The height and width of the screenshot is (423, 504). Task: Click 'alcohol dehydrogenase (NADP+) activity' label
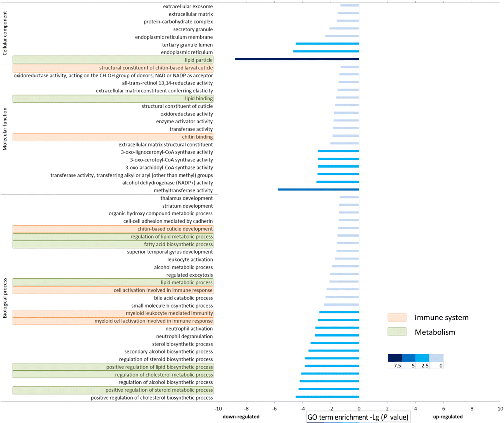pyautogui.click(x=168, y=183)
